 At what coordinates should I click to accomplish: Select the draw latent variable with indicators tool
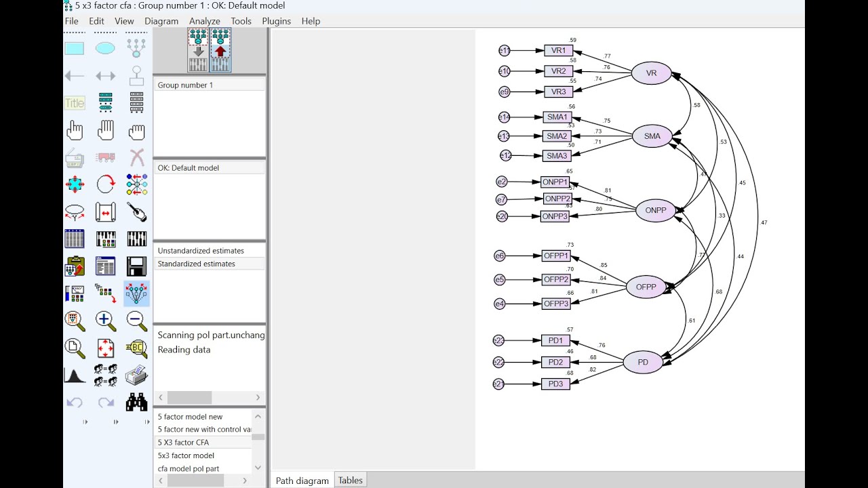point(136,48)
